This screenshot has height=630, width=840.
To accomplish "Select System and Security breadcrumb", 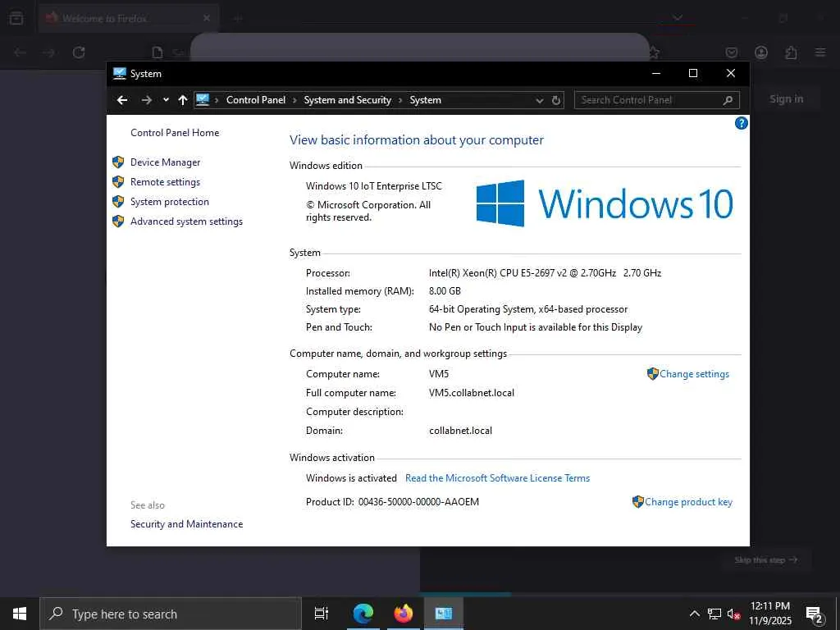I will coord(347,100).
